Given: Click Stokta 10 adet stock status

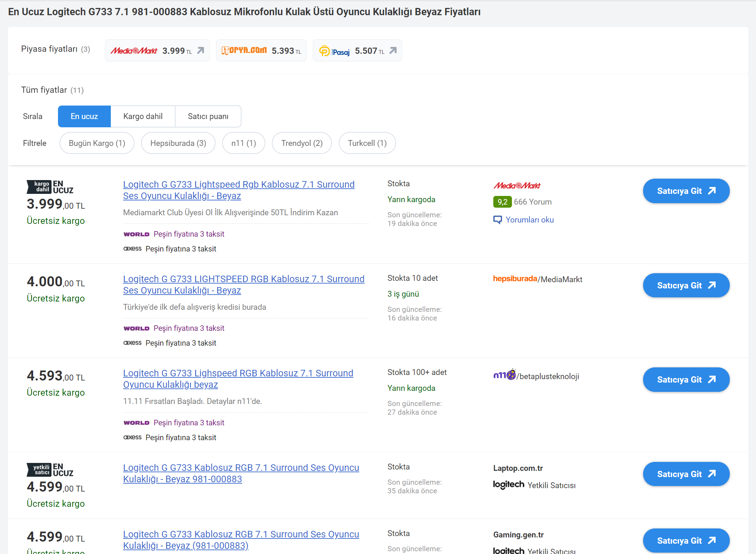Looking at the screenshot, I should pyautogui.click(x=413, y=278).
